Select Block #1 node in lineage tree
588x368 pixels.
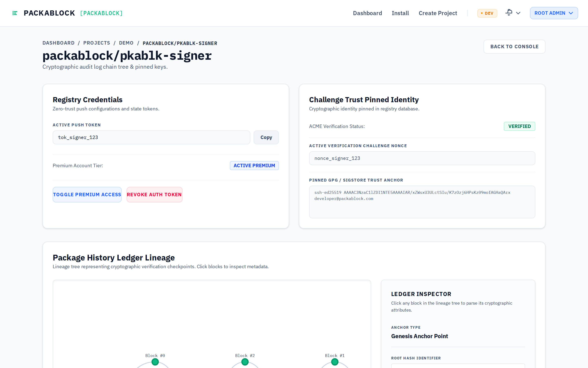pyautogui.click(x=335, y=362)
